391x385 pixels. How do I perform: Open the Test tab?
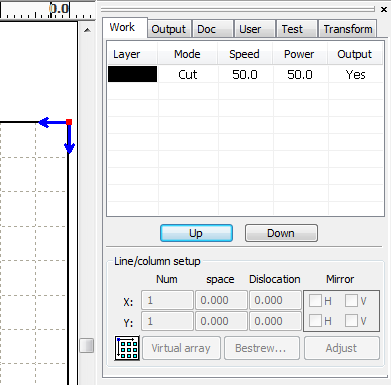[x=297, y=29]
